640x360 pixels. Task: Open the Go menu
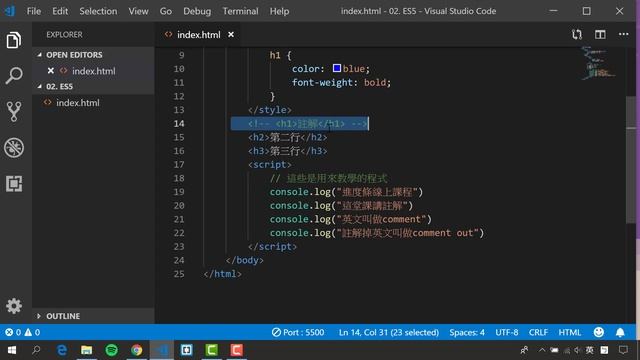165,11
